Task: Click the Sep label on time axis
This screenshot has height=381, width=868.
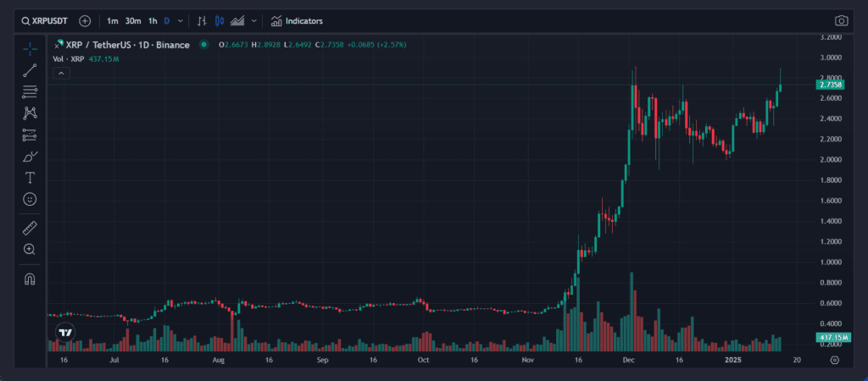Action: 323,360
